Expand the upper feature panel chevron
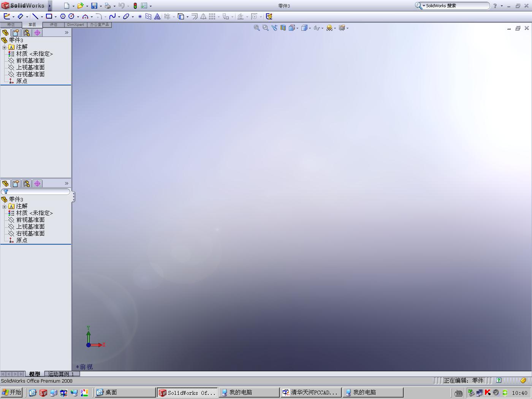 [x=66, y=33]
